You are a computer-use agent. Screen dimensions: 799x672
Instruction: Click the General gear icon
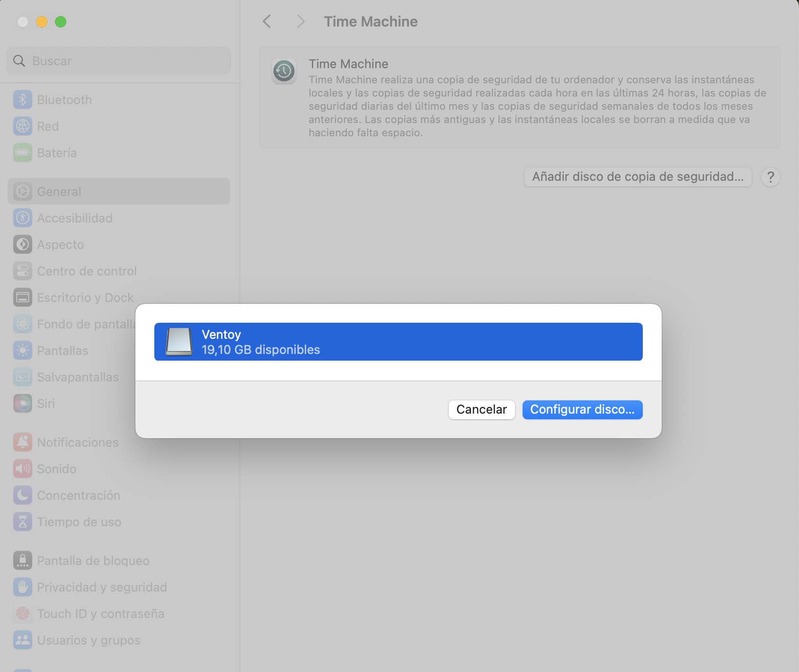click(x=23, y=192)
